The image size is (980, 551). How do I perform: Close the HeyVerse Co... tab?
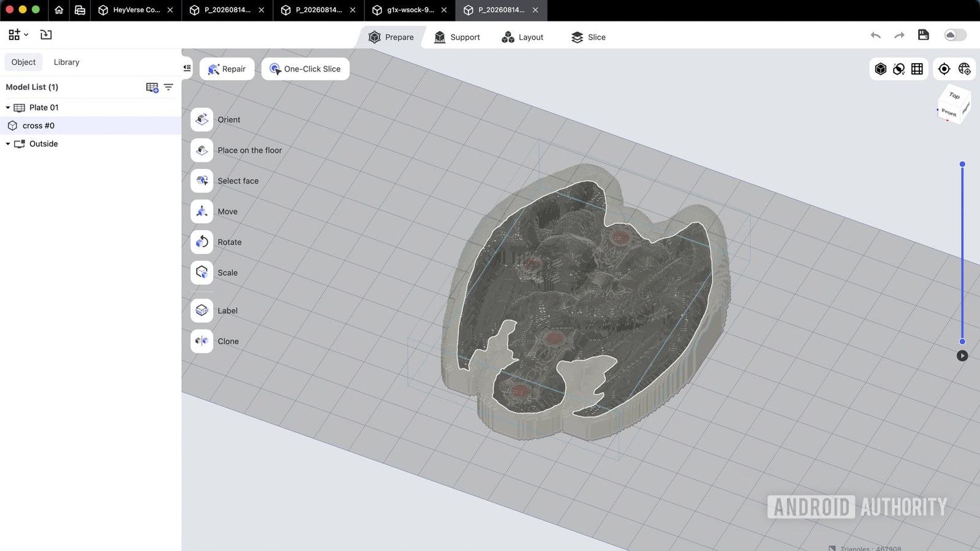(170, 10)
